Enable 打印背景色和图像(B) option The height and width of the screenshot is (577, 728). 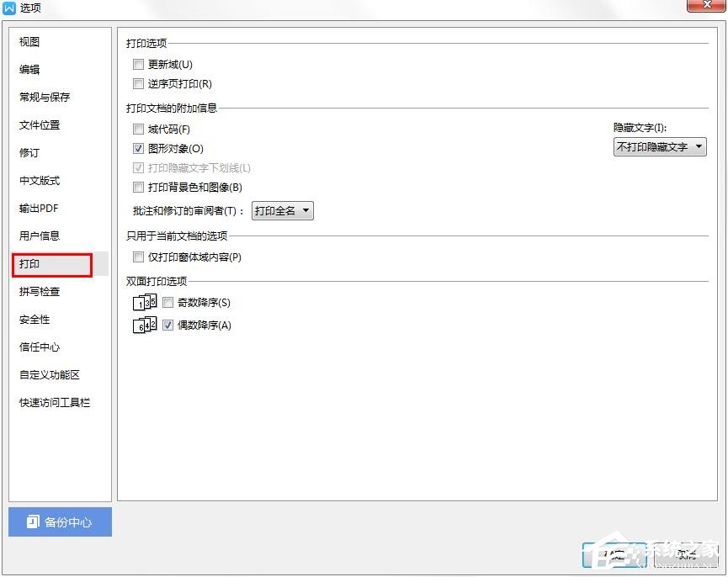pos(138,187)
